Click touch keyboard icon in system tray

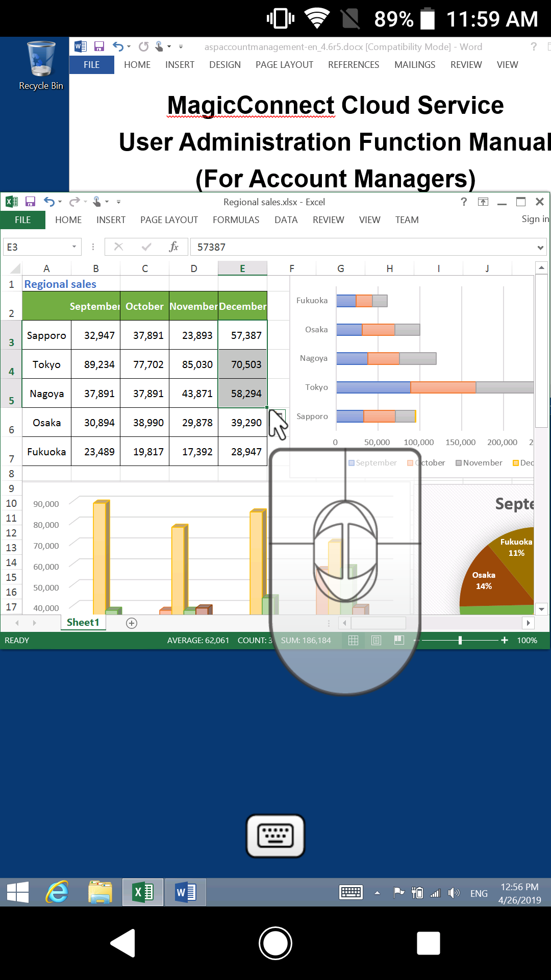point(351,892)
